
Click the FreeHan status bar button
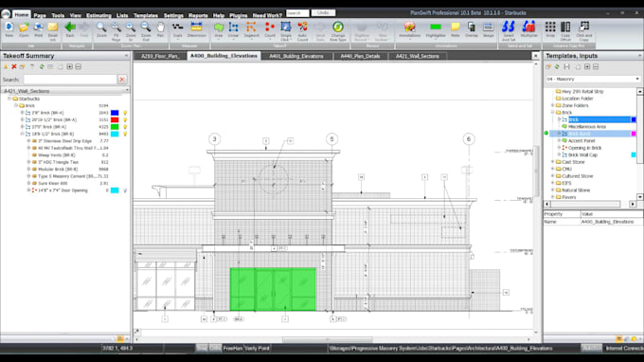coord(233,348)
